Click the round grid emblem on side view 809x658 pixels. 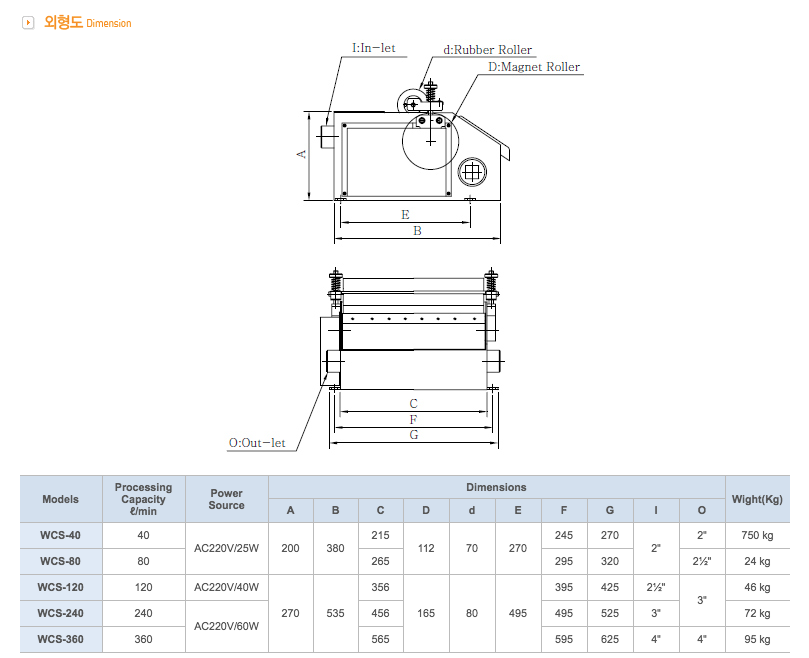pos(471,173)
